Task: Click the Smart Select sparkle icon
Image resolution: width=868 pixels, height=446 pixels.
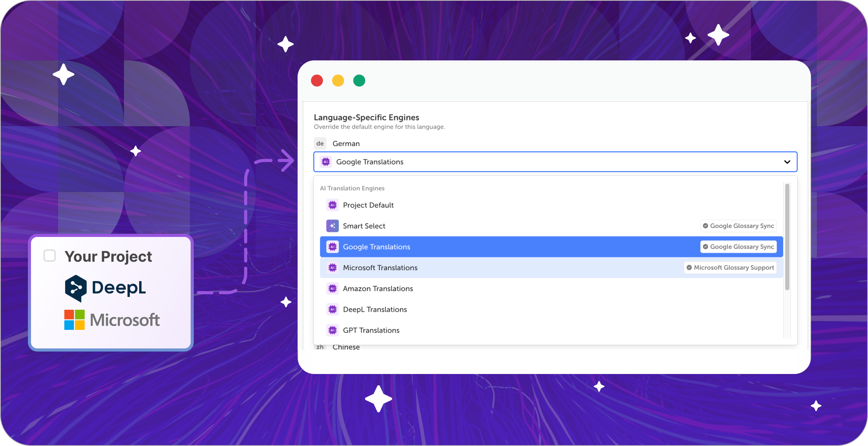Action: pyautogui.click(x=332, y=226)
